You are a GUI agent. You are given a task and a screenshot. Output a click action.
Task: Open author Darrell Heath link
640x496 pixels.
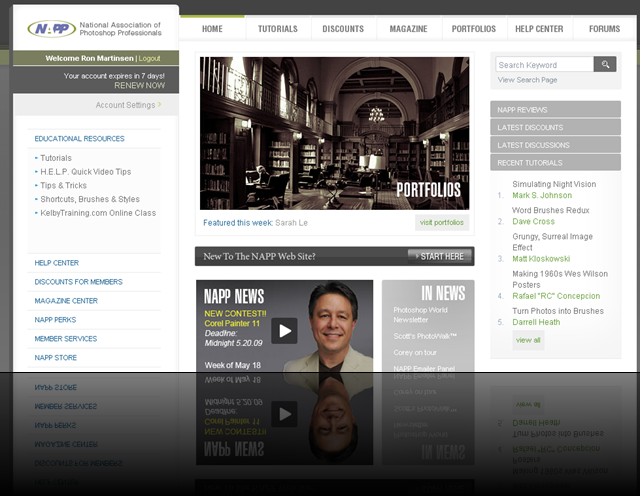pos(536,322)
